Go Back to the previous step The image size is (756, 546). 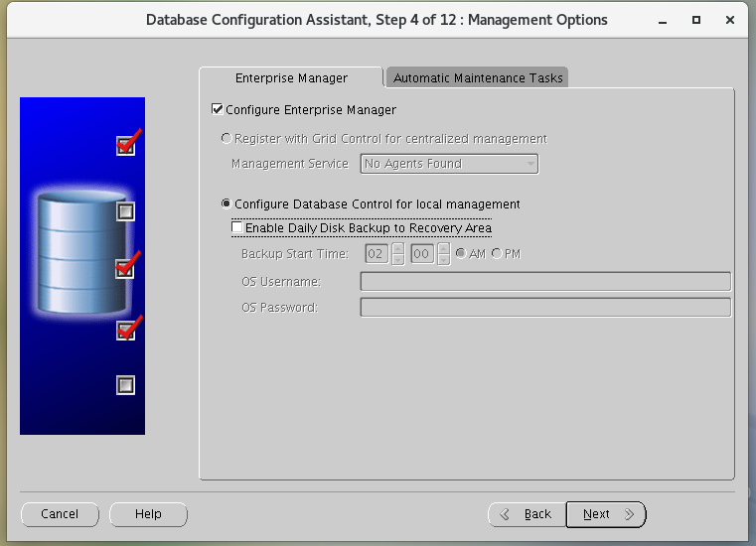click(x=527, y=514)
